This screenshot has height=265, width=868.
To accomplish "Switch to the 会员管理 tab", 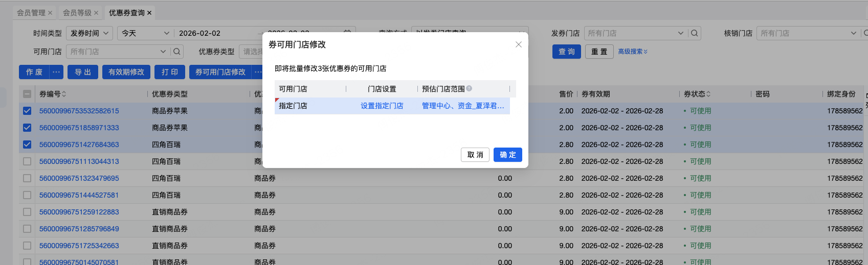I will (31, 13).
